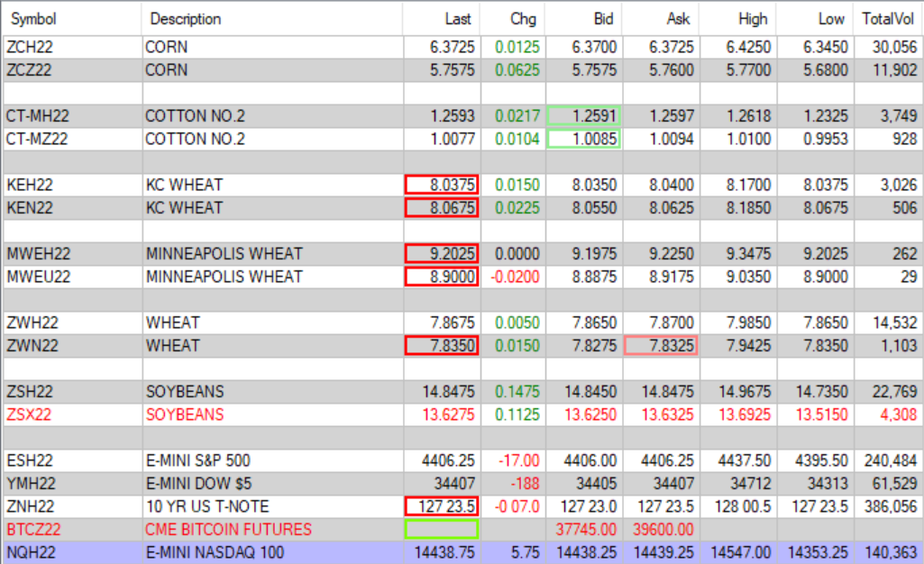Click the red-boxed Ask 7.8325
The image size is (924, 564).
(661, 346)
